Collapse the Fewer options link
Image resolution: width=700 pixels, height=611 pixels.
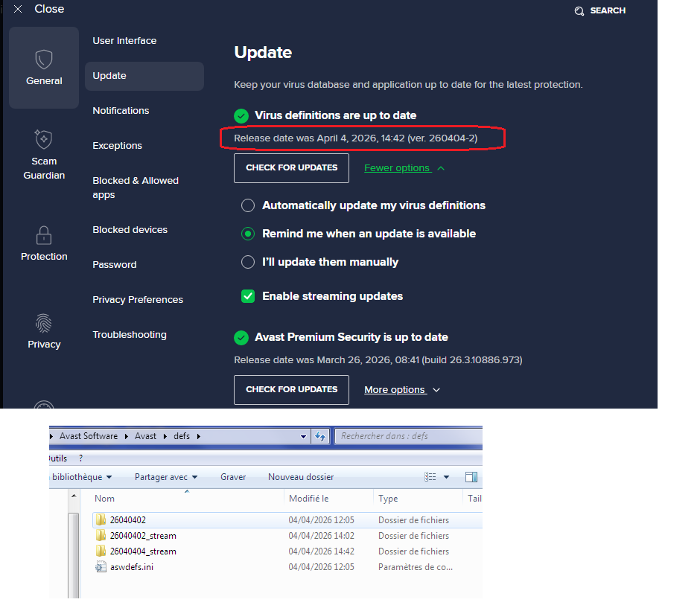404,168
